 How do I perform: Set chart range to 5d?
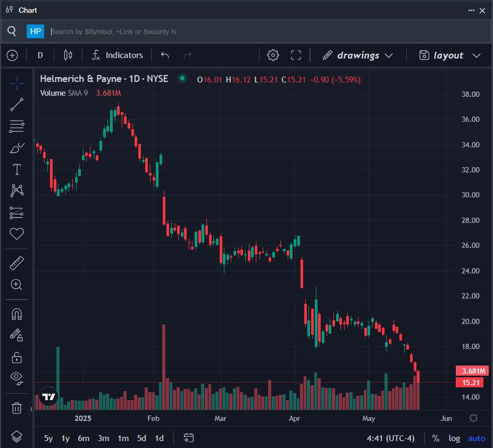point(142,438)
